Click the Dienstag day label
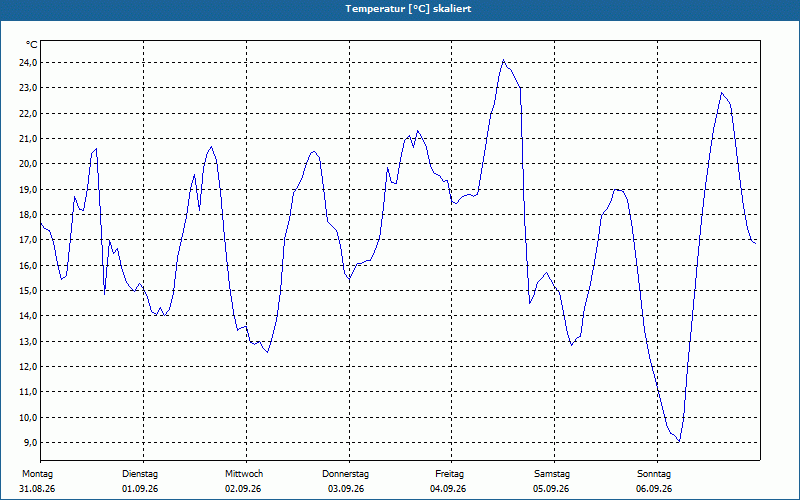This screenshot has height=500, width=800. pos(140,474)
